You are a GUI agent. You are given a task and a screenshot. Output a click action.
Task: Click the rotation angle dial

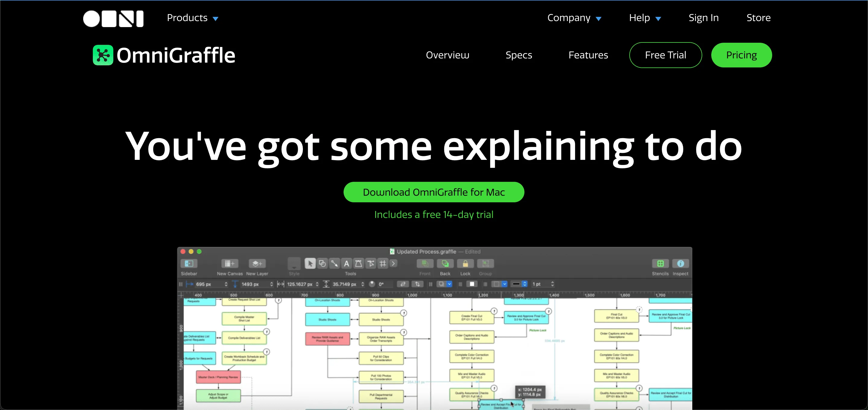click(372, 284)
